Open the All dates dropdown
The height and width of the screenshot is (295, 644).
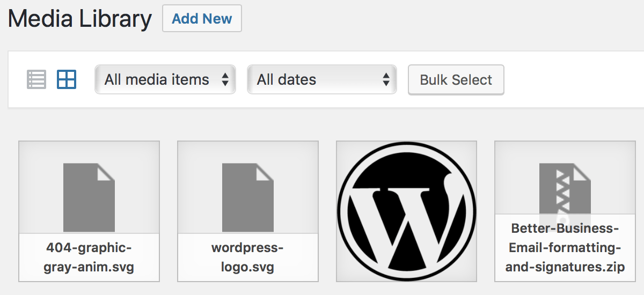point(322,79)
